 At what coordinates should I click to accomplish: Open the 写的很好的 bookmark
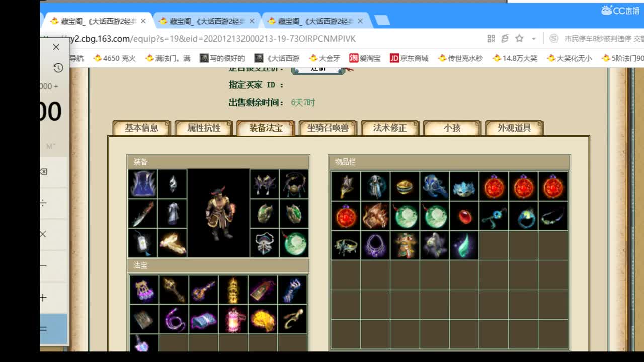click(222, 58)
